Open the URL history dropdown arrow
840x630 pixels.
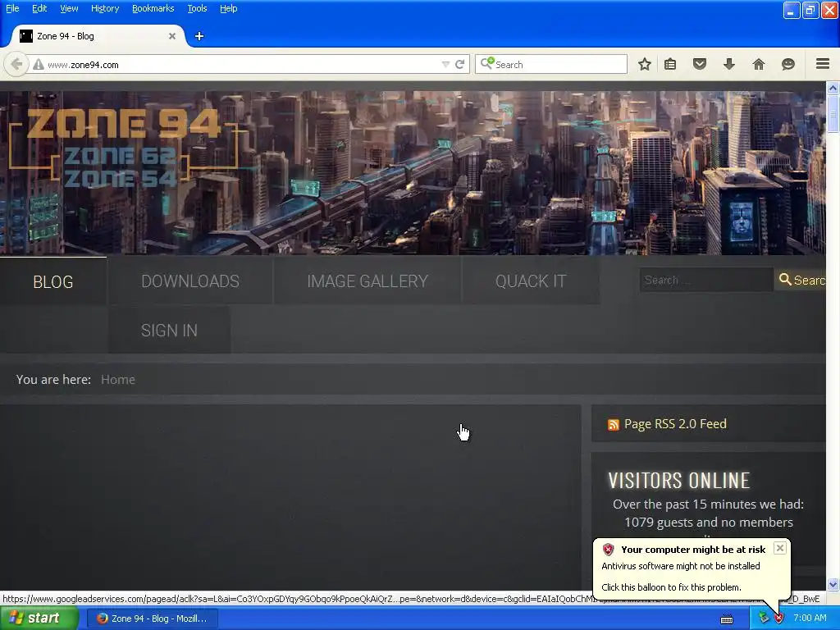click(445, 64)
